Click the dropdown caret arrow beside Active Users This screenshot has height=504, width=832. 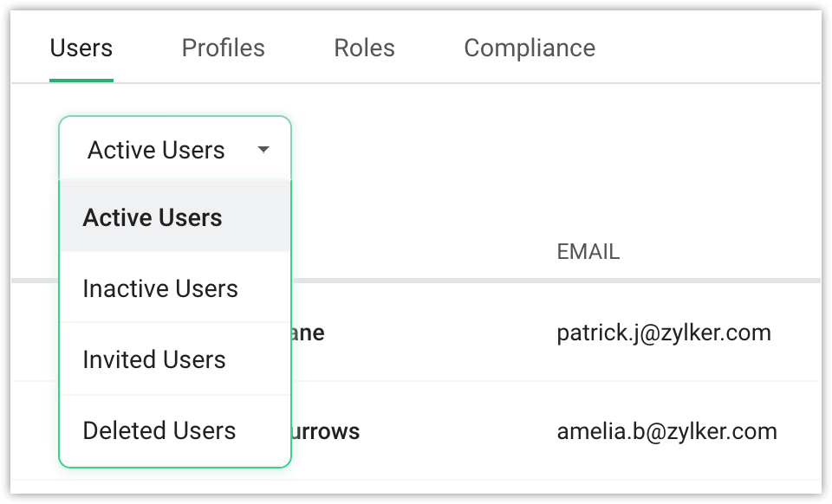pos(263,150)
